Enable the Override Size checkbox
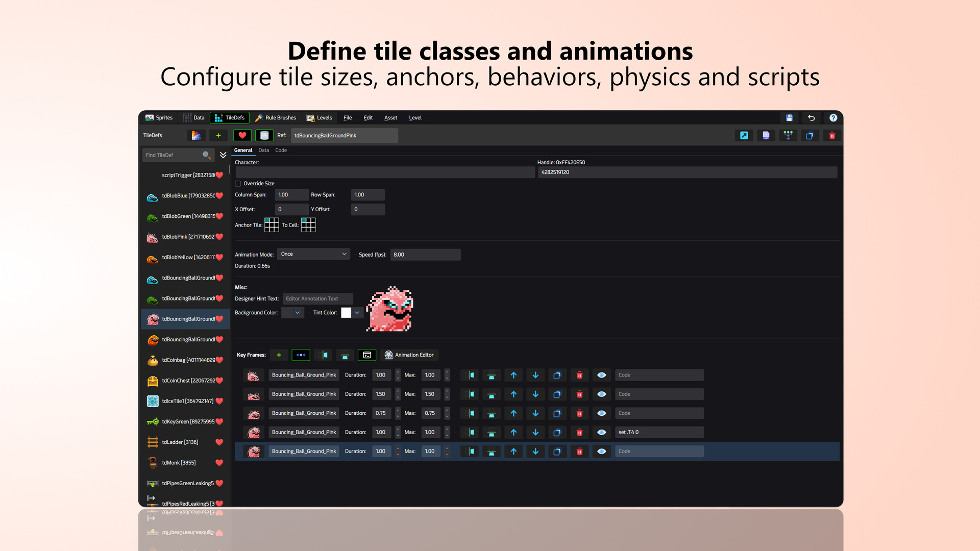 point(238,184)
